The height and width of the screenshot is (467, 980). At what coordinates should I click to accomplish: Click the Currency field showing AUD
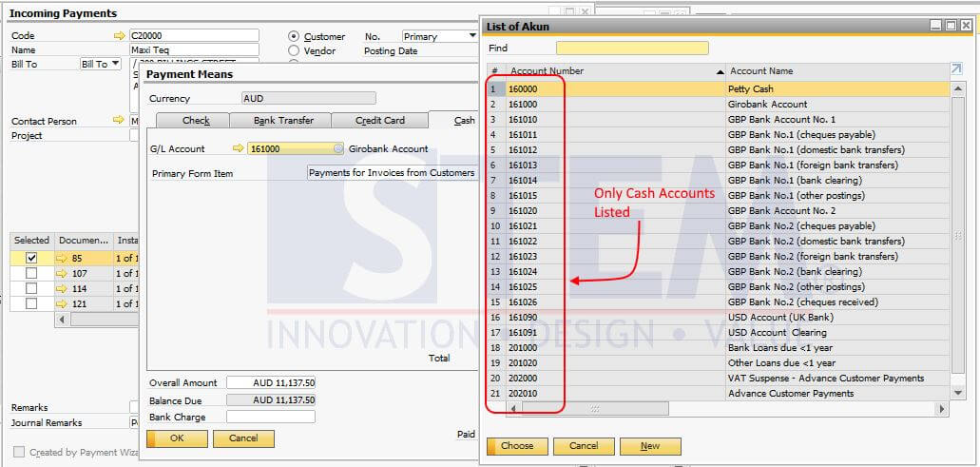(x=309, y=98)
